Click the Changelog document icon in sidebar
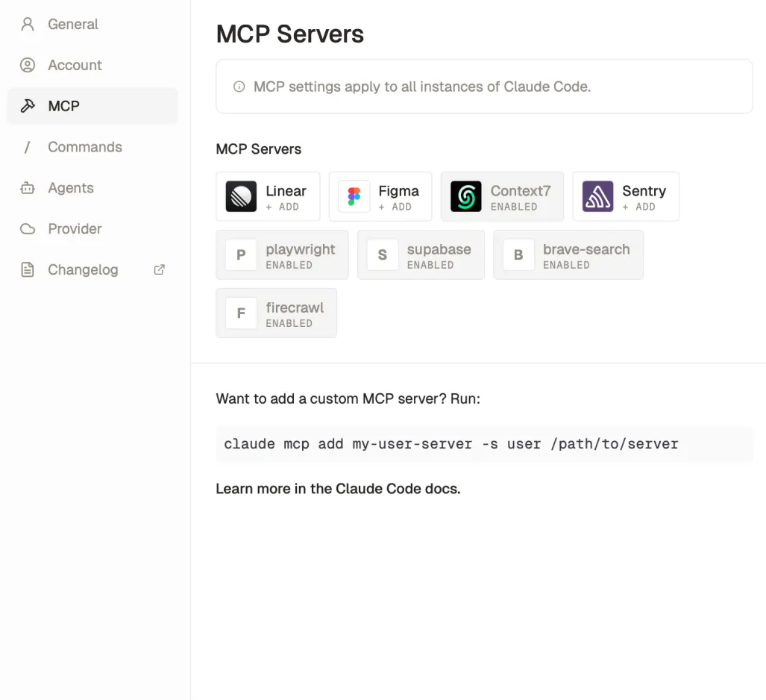766x700 pixels. 28,270
